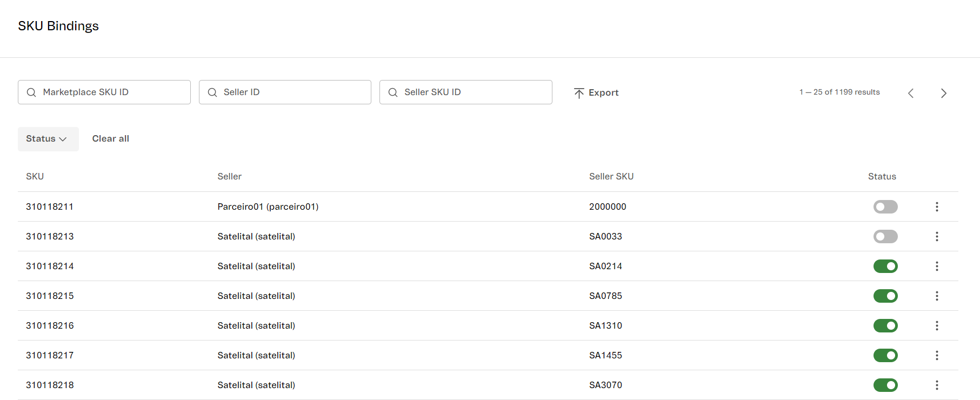Go to next page of results
The width and height of the screenshot is (980, 400).
click(x=943, y=93)
